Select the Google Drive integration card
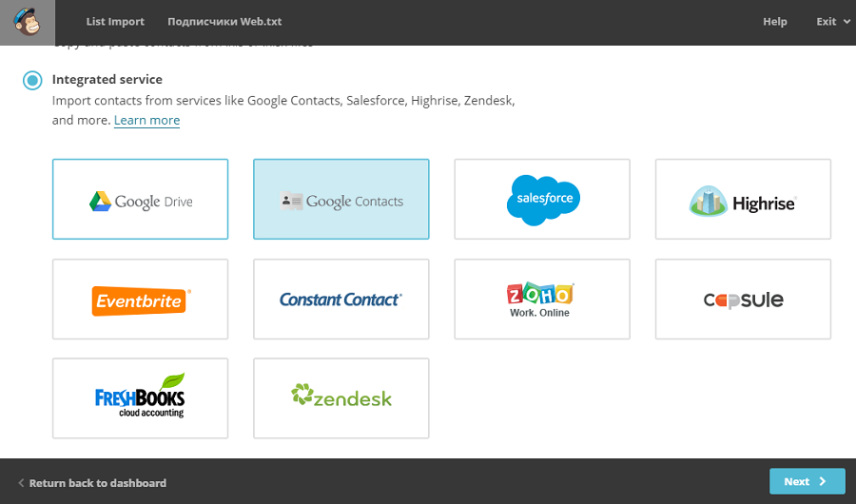 coord(141,200)
